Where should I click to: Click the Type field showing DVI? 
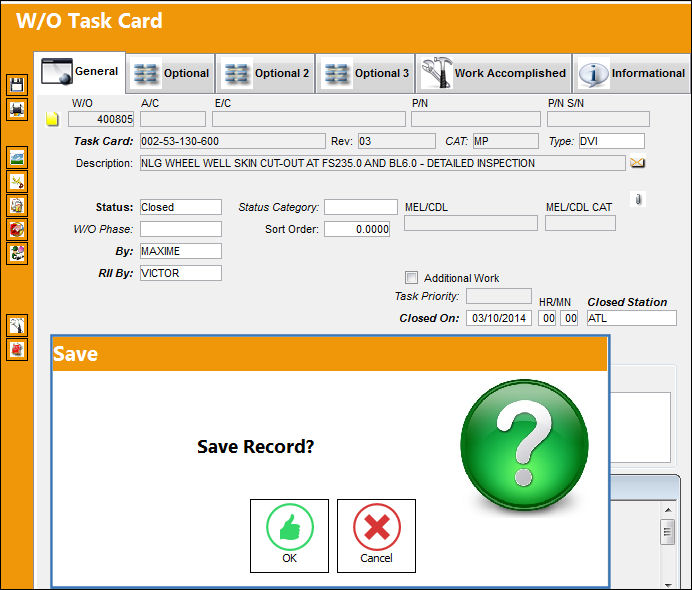[x=612, y=141]
